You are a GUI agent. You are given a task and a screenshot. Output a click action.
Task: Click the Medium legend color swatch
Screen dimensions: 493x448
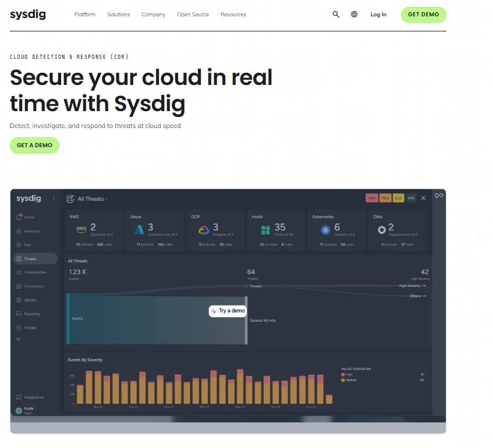pyautogui.click(x=343, y=381)
